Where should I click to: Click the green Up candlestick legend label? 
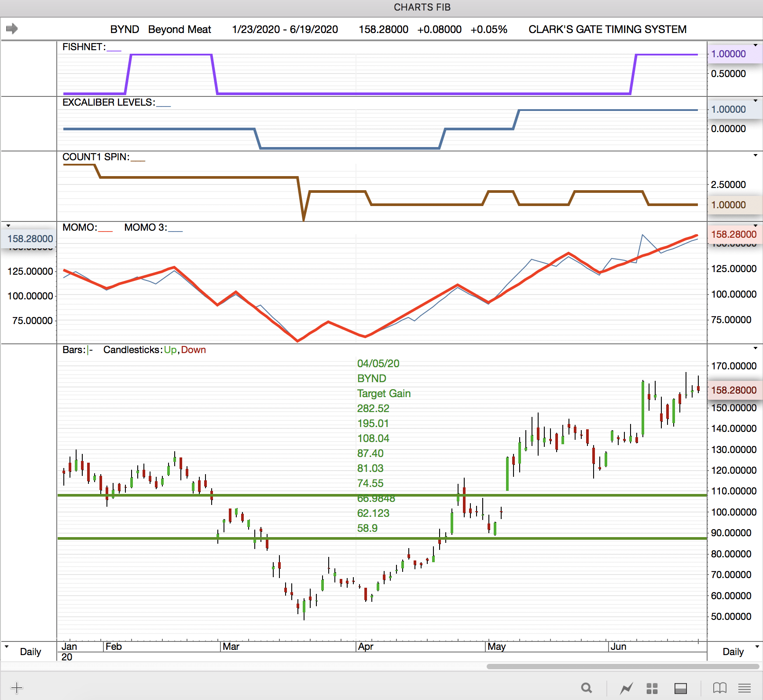pyautogui.click(x=170, y=350)
